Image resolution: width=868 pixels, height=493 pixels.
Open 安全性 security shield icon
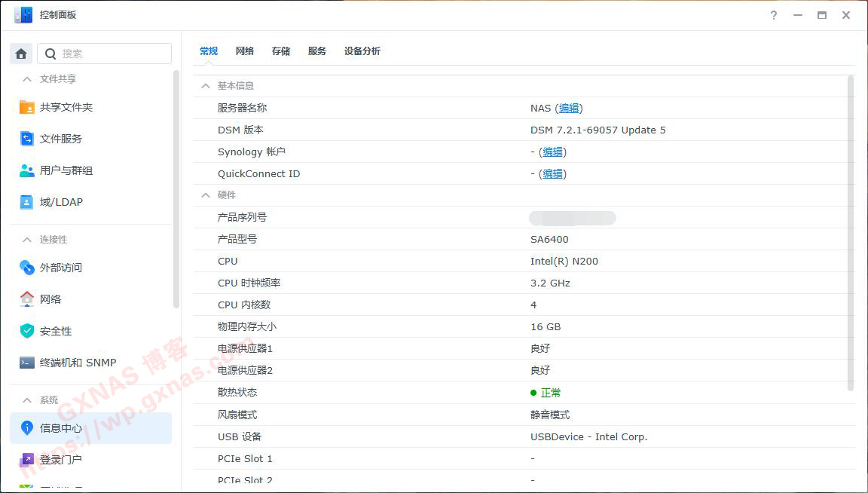(27, 331)
